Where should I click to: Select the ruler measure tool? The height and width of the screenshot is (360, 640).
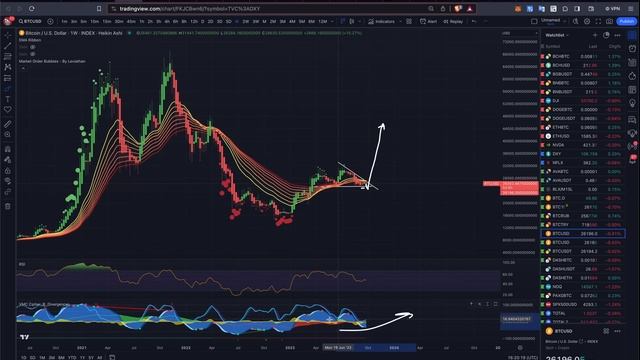click(7, 124)
